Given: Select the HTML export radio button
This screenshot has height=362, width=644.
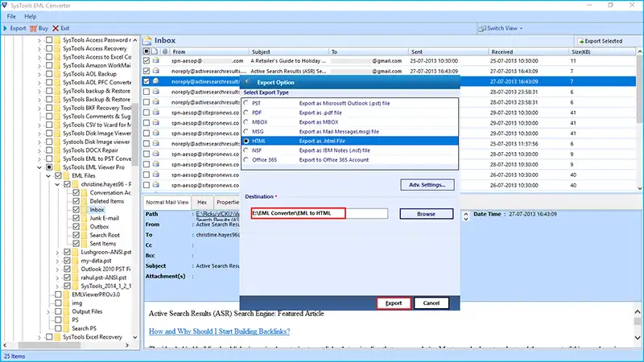Looking at the screenshot, I should tap(246, 141).
